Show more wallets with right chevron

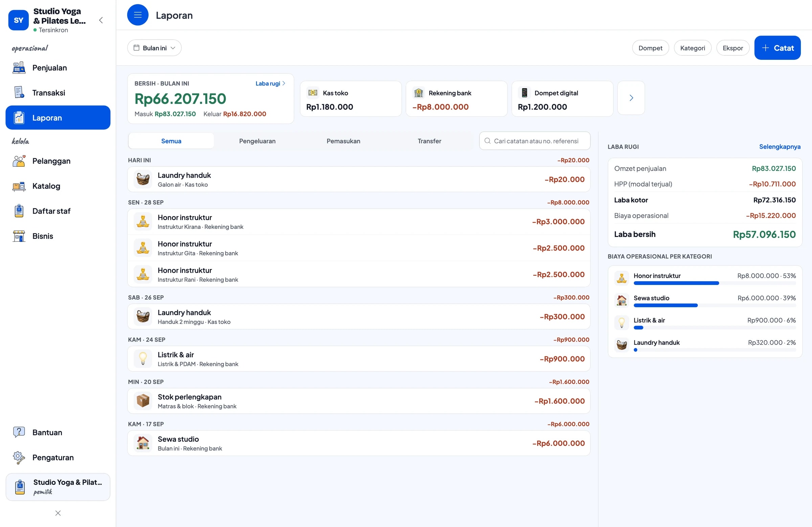coord(631,98)
